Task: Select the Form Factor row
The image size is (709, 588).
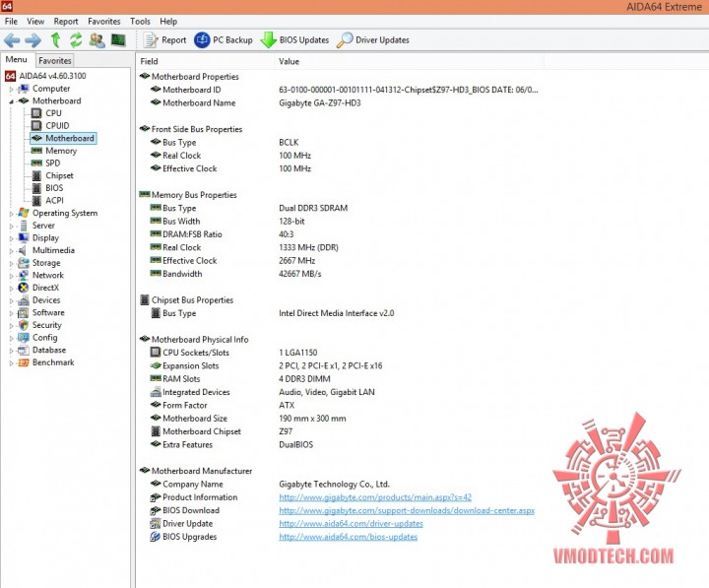Action: coord(222,405)
